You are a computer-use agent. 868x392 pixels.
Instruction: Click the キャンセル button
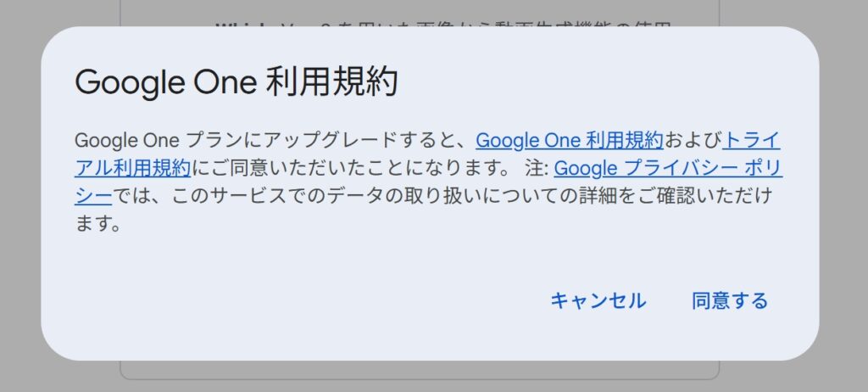pos(598,301)
